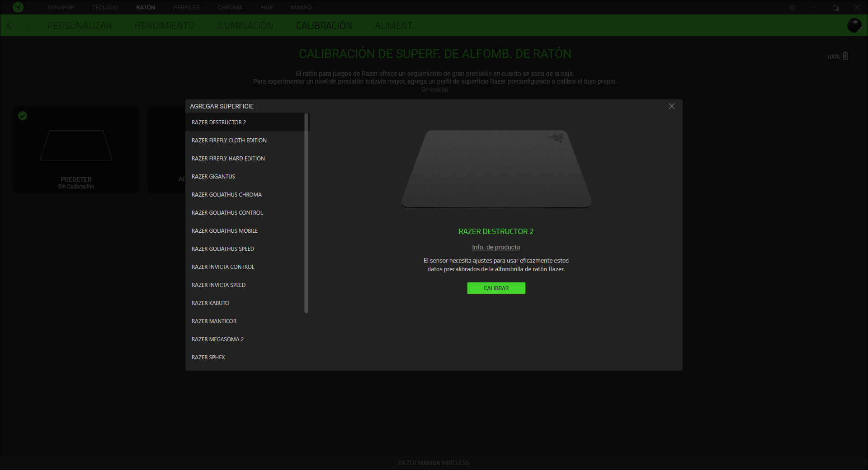This screenshot has width=868, height=470.
Task: Select Razer Megasoma 2
Action: pos(245,339)
